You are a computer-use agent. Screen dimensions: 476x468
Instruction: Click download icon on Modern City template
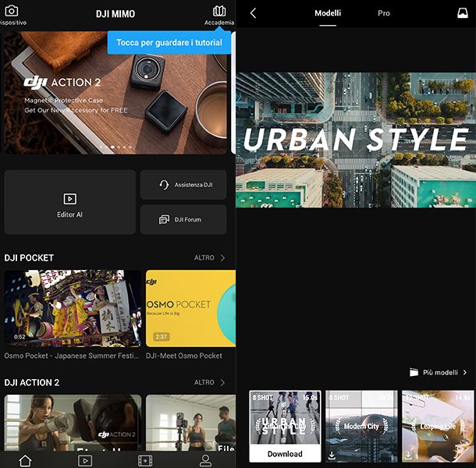click(332, 456)
